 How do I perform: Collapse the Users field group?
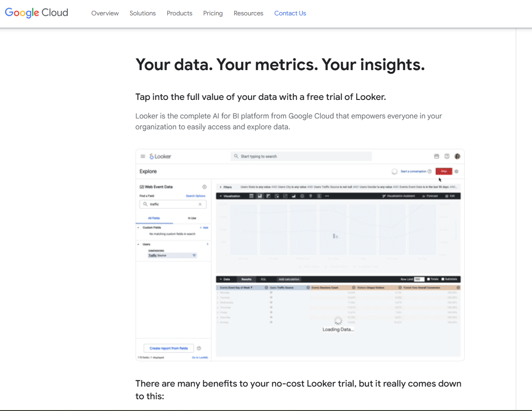point(138,244)
